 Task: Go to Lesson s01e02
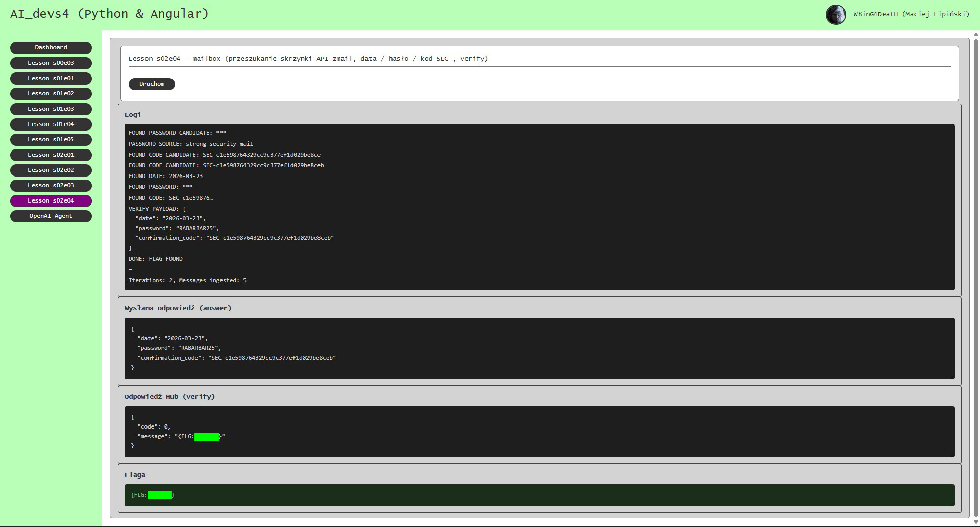51,93
